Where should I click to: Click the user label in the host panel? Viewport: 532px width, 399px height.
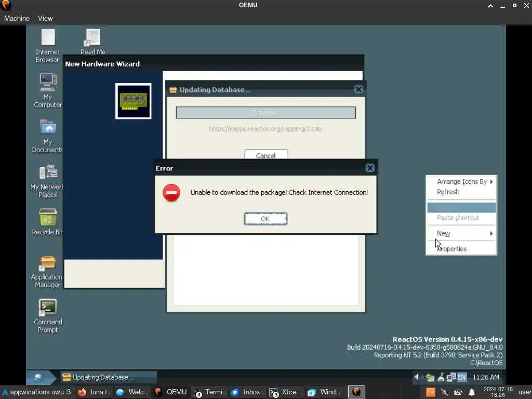coord(525,392)
